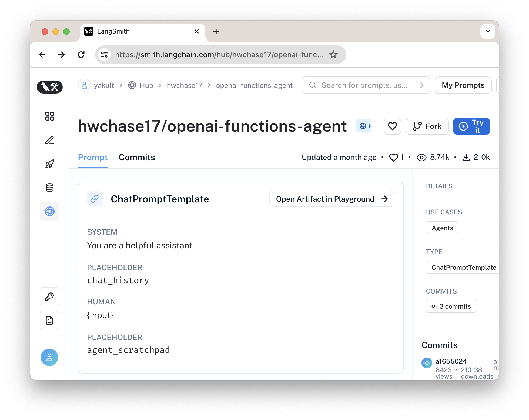Click the hwchase17/openai-functions-agent page title
Screen dimensions: 529x420
(x=212, y=126)
